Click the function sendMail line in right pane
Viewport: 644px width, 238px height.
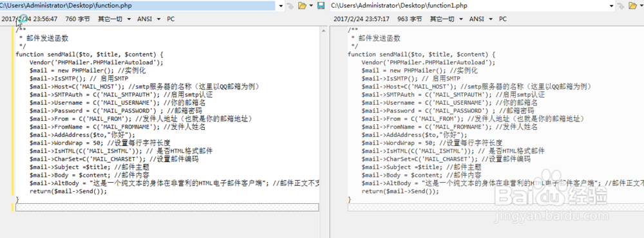tap(422, 54)
